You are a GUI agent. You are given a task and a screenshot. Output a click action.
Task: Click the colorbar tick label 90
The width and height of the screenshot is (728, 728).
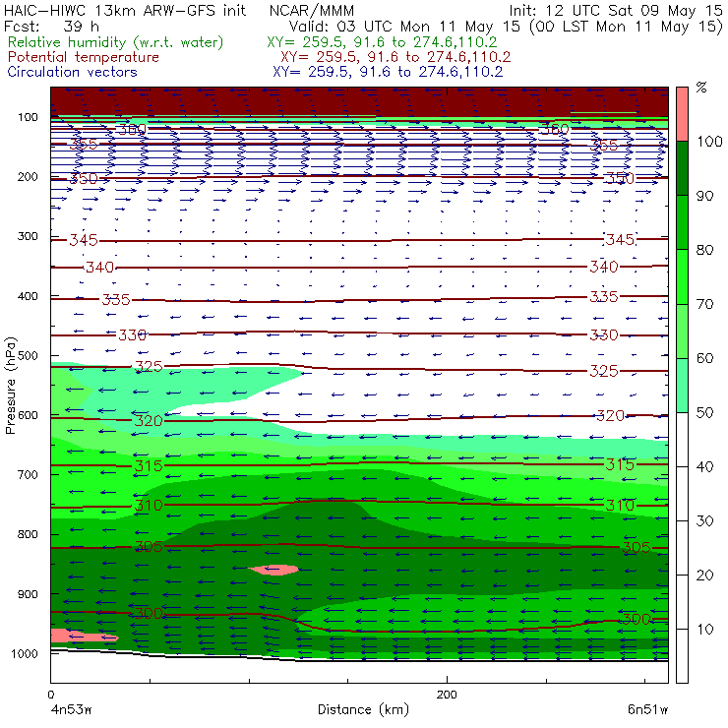[x=704, y=196]
